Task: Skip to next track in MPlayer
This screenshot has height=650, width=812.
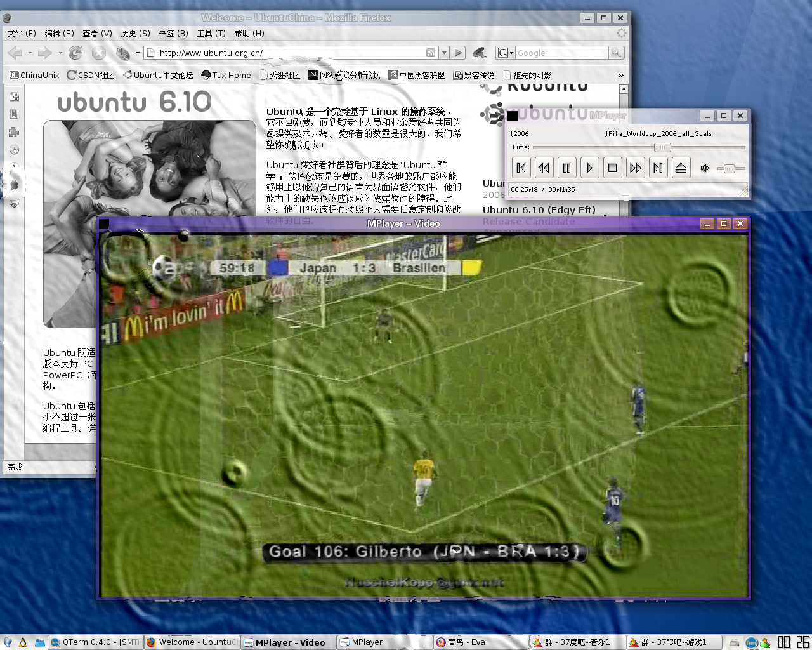Action: 658,168
